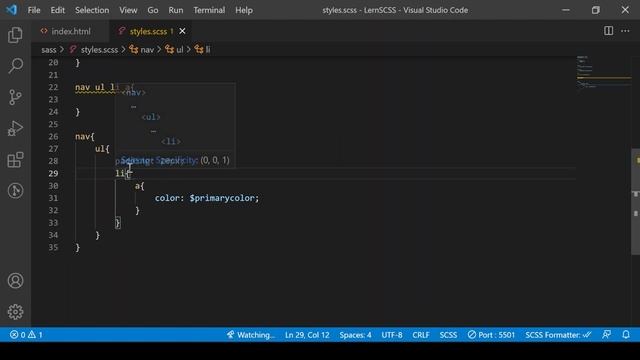The image size is (640, 360).
Task: Open the Manage settings gear
Action: (15, 312)
